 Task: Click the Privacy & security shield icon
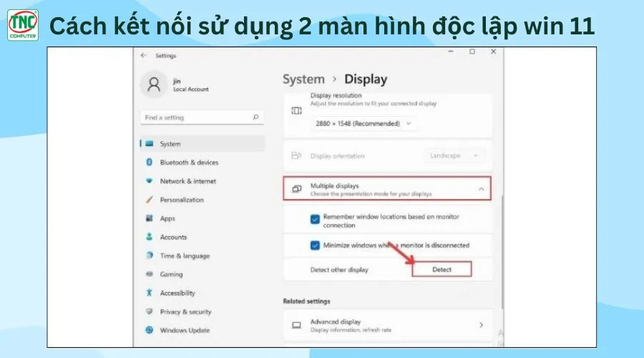pos(149,311)
